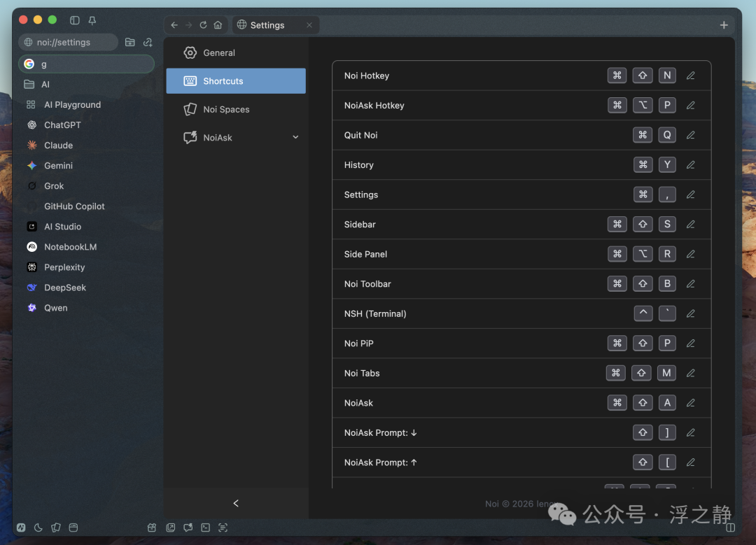Go back with the left arrow
Image resolution: width=756 pixels, height=545 pixels.
point(174,25)
